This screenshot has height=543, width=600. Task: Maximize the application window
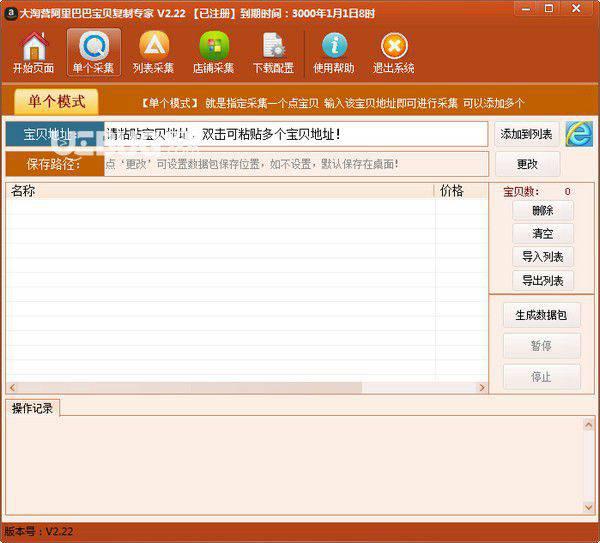pyautogui.click(x=549, y=9)
